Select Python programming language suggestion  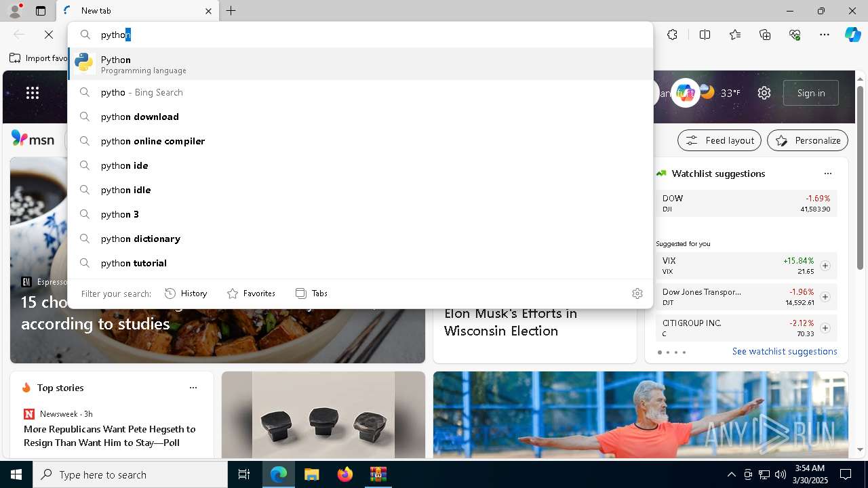point(360,64)
